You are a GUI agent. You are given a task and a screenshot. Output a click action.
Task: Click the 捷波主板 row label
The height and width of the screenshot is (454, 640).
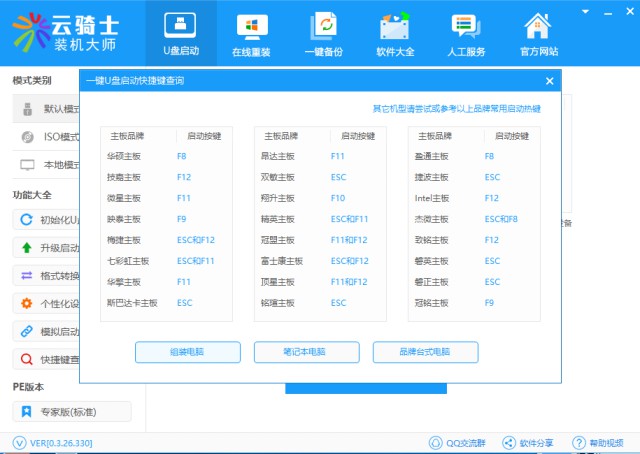(431, 177)
